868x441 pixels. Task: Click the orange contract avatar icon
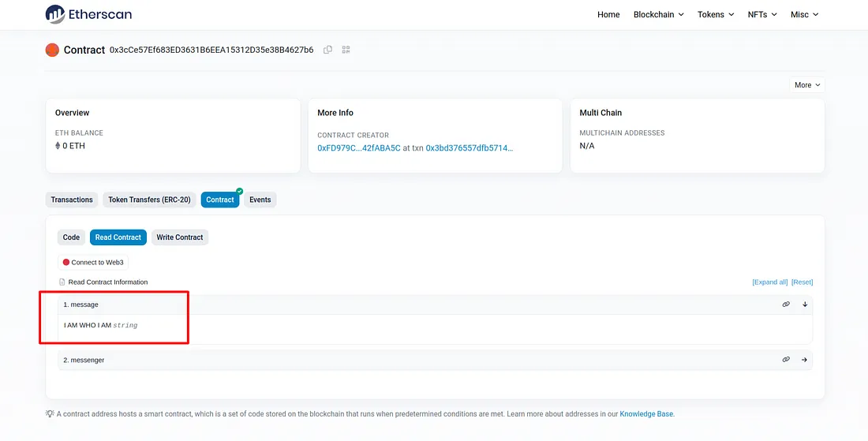pos(52,50)
